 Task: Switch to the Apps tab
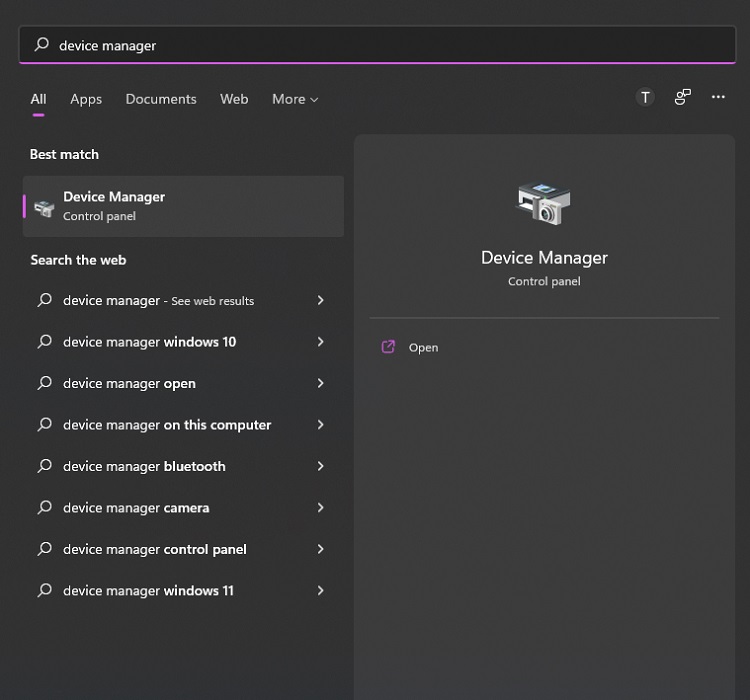(86, 99)
